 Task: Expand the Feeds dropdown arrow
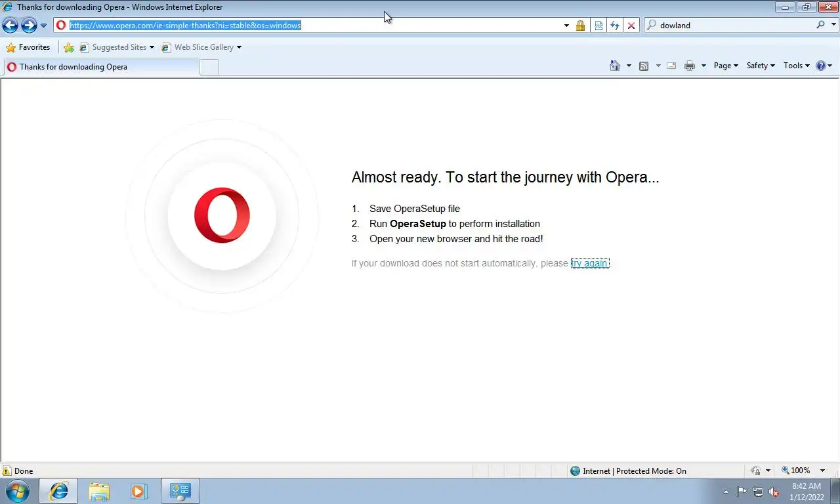point(658,66)
